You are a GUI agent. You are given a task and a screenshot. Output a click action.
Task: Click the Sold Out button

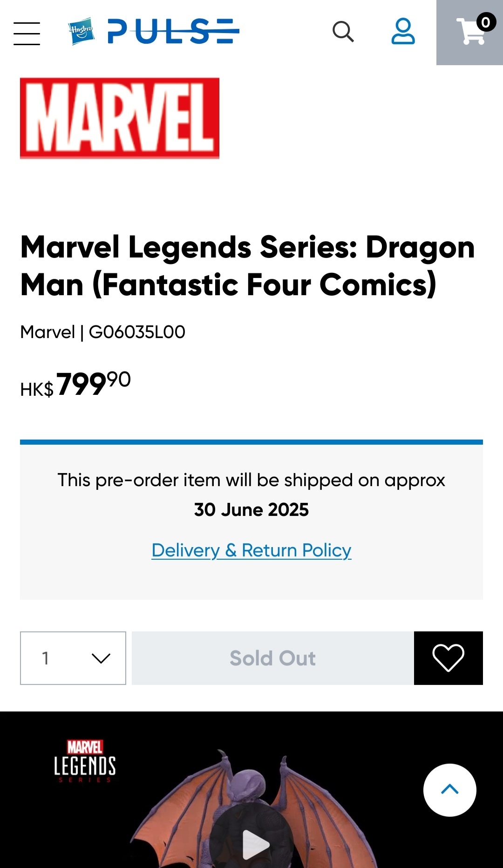coord(272,658)
